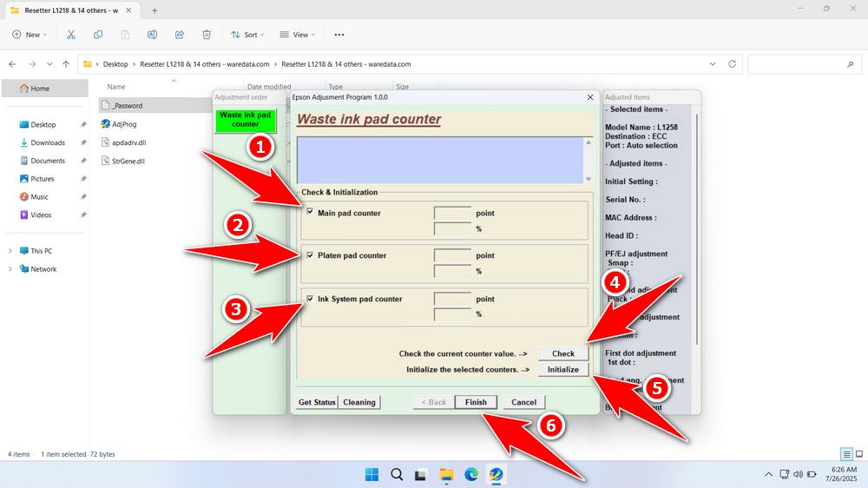The width and height of the screenshot is (868, 488).
Task: Toggle the Platen pad counter checkbox
Action: click(310, 255)
